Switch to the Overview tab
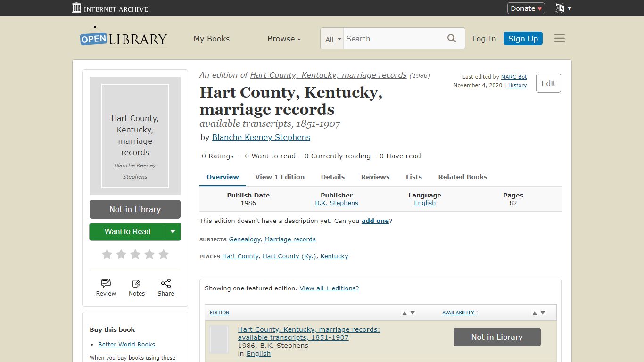The height and width of the screenshot is (362, 644). coord(223,177)
